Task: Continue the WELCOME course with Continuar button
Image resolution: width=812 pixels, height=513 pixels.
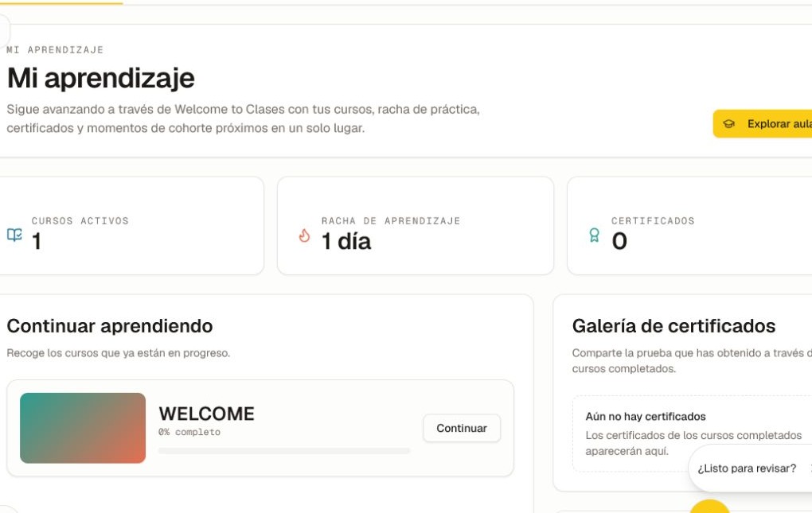Action: pos(462,428)
